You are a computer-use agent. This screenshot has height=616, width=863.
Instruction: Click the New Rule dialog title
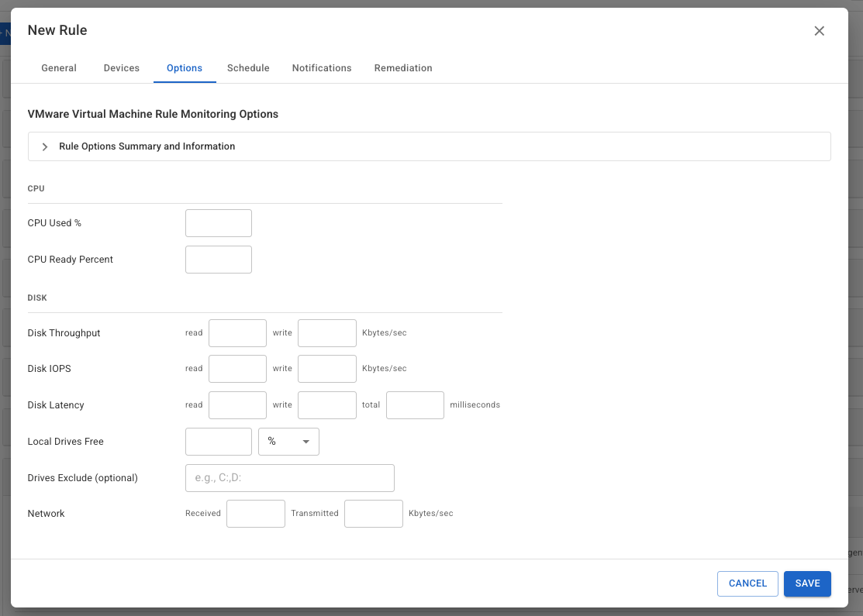[x=57, y=30]
